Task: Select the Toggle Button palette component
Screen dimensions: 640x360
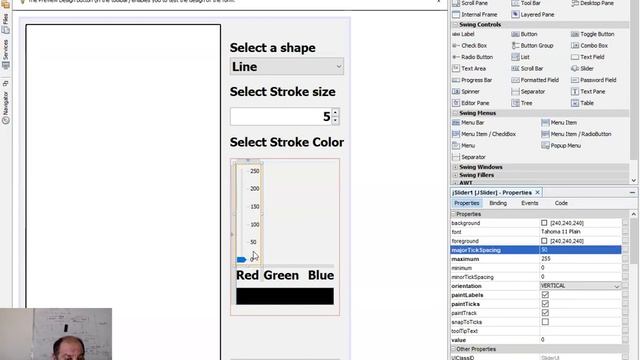Action: [x=592, y=34]
